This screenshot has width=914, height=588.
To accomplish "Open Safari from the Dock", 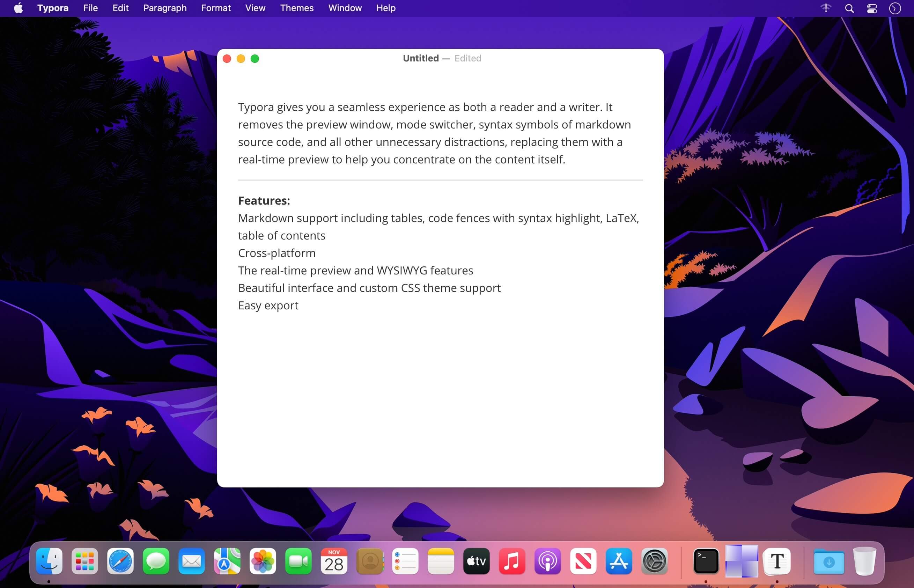I will tap(121, 561).
